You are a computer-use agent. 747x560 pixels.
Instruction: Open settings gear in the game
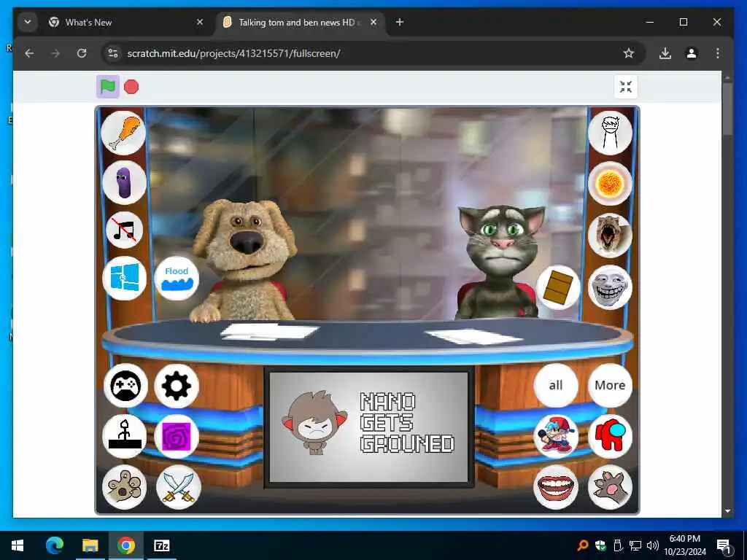177,385
